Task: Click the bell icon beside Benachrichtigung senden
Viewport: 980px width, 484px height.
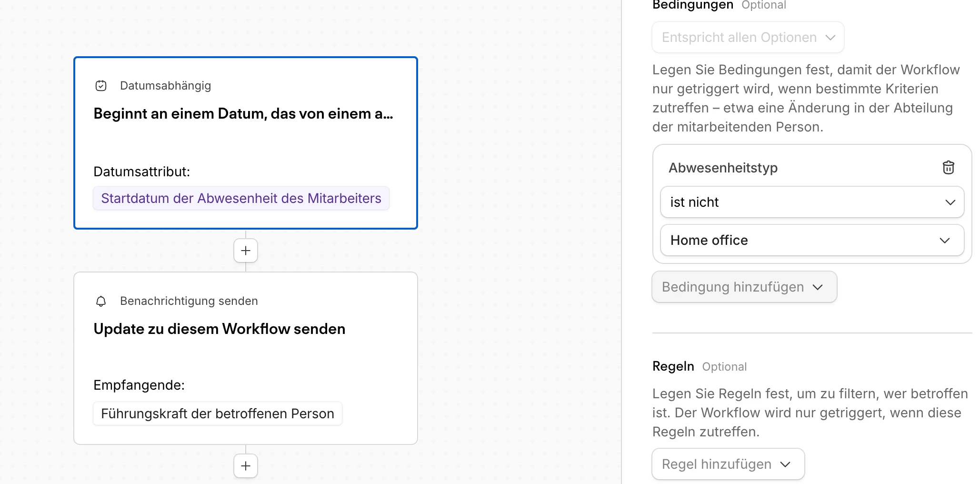Action: tap(101, 301)
